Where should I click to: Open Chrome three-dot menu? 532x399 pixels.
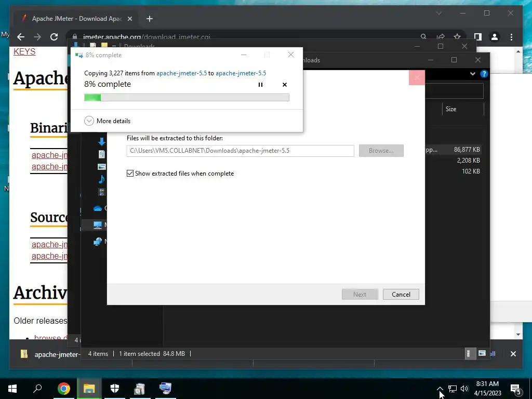click(x=511, y=37)
